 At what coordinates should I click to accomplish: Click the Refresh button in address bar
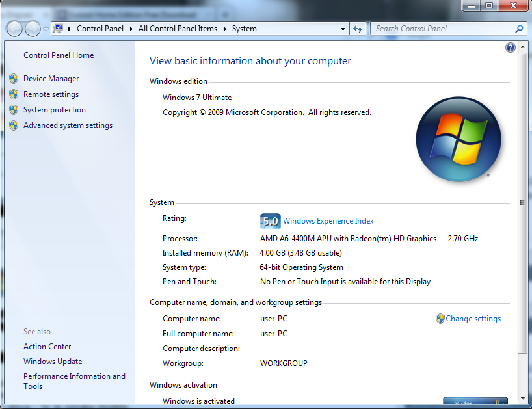(x=358, y=29)
